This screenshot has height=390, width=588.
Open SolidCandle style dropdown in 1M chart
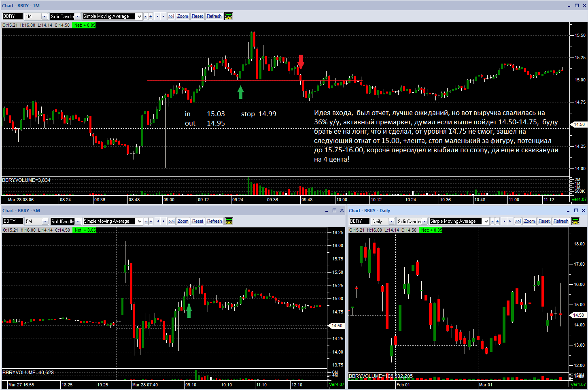click(77, 17)
